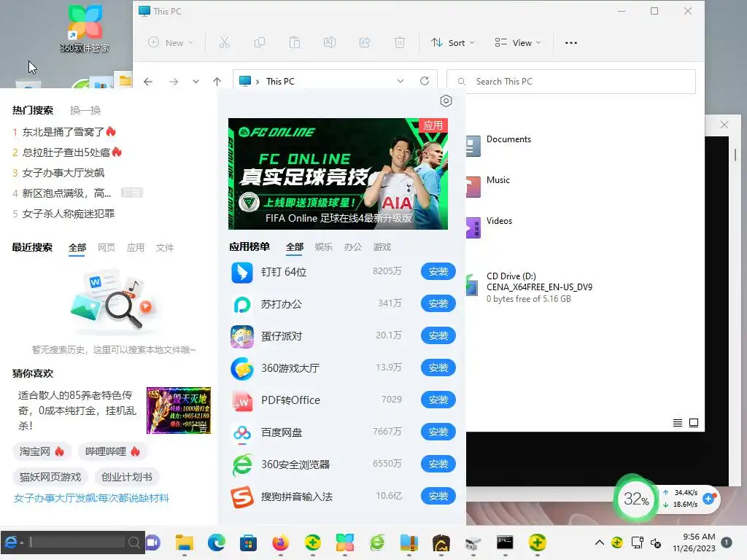Image resolution: width=747 pixels, height=560 pixels.
Task: Open the New dropdown in the This PC toolbar
Action: pos(171,43)
